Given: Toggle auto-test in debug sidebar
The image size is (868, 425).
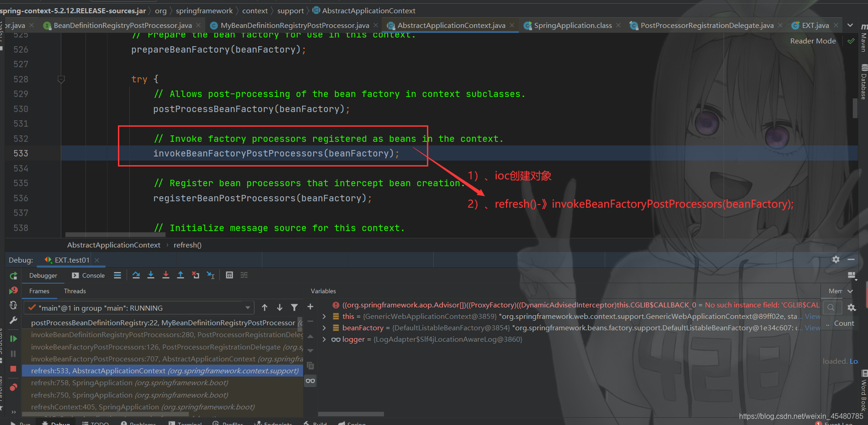Looking at the screenshot, I should point(13,305).
